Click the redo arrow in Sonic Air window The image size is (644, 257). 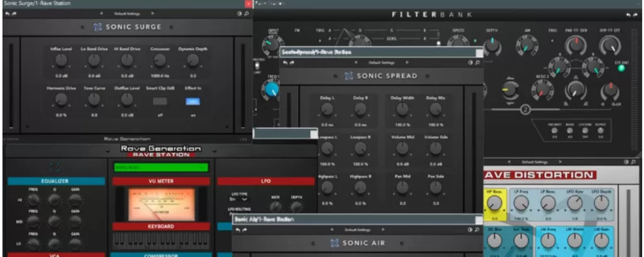245,230
